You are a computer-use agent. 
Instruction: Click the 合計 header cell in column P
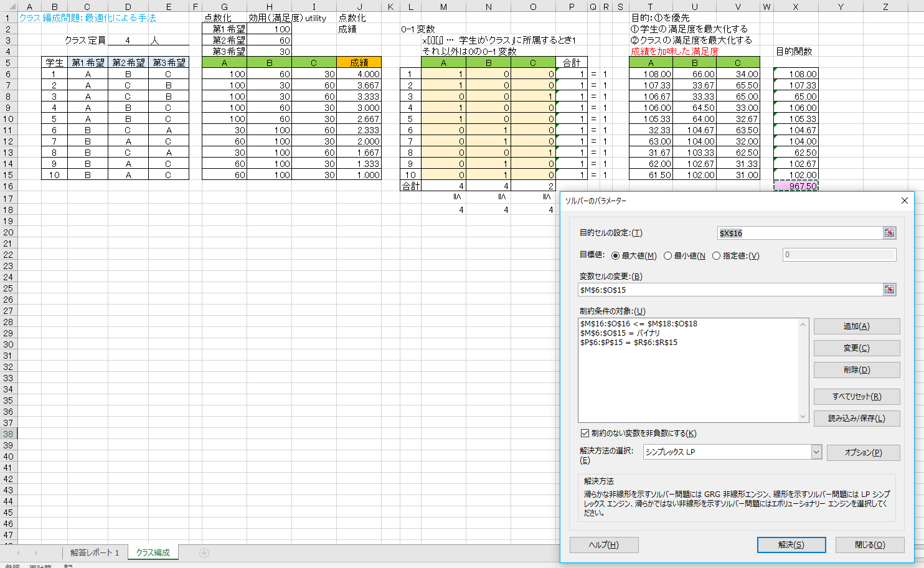[x=572, y=63]
